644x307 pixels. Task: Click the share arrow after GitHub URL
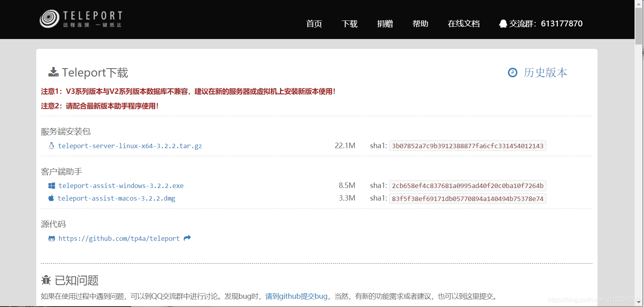[x=187, y=238]
